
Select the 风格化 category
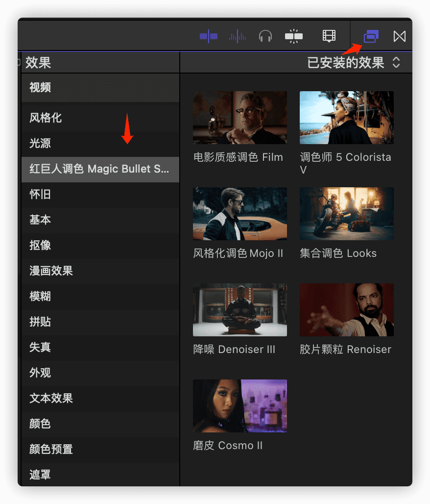pyautogui.click(x=100, y=118)
